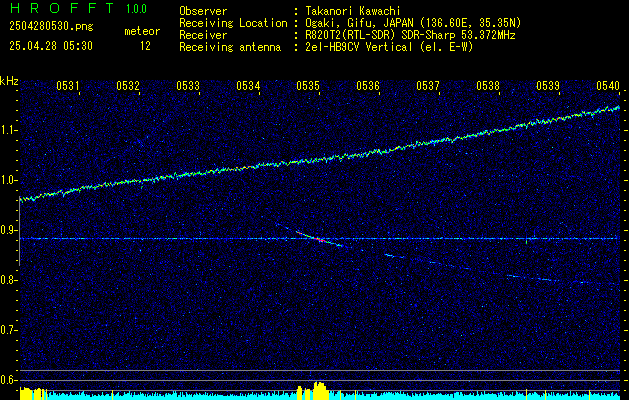The image size is (629, 400).
Task: Click the 0.8 kHz axis label
Action: (8, 280)
